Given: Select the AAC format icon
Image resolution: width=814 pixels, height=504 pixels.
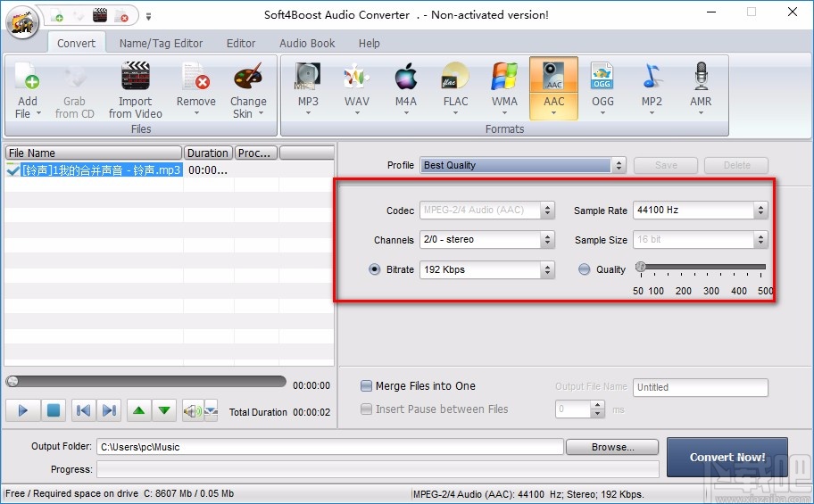Looking at the screenshot, I should (553, 77).
